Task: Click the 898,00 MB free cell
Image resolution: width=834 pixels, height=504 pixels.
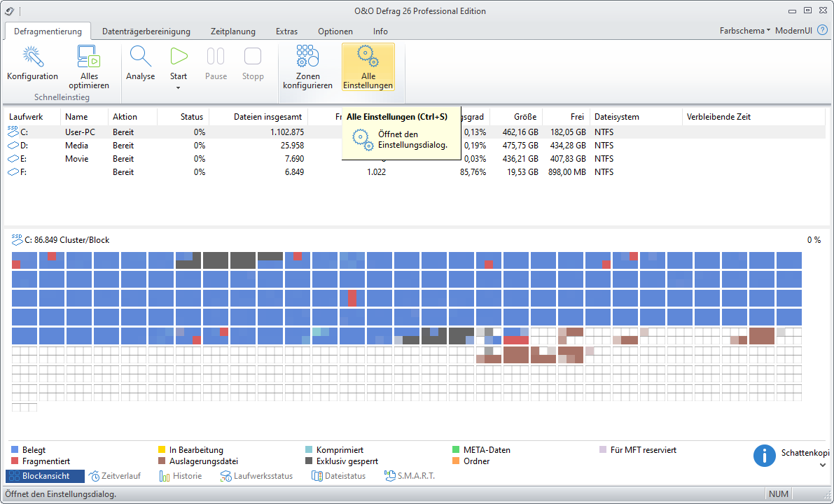Action: click(x=567, y=171)
